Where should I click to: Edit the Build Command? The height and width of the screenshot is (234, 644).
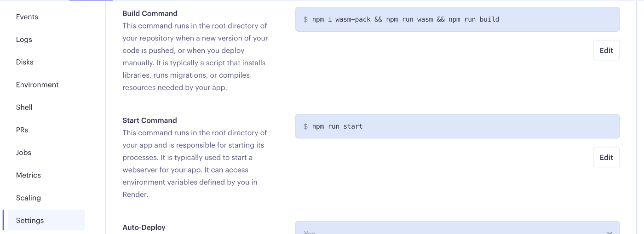pos(606,51)
